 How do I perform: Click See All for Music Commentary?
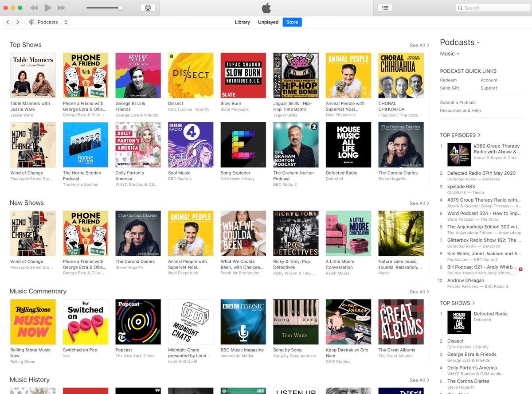click(x=419, y=292)
